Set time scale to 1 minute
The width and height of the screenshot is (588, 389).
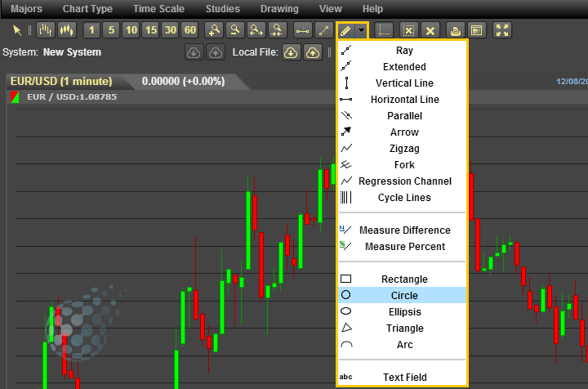click(91, 30)
